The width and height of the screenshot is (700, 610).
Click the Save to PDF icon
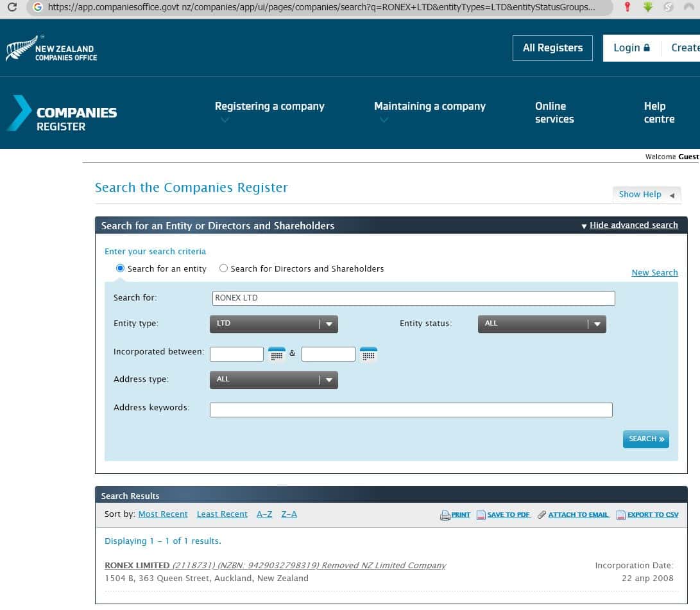(481, 515)
